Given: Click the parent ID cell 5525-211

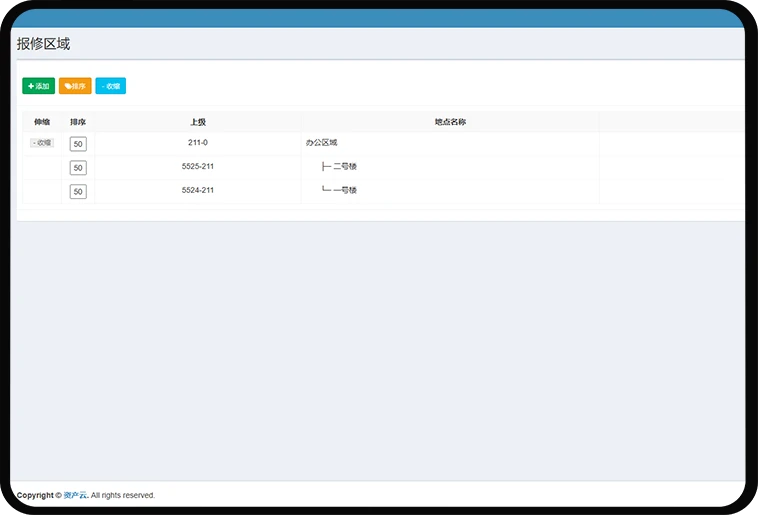Looking at the screenshot, I should tap(198, 166).
